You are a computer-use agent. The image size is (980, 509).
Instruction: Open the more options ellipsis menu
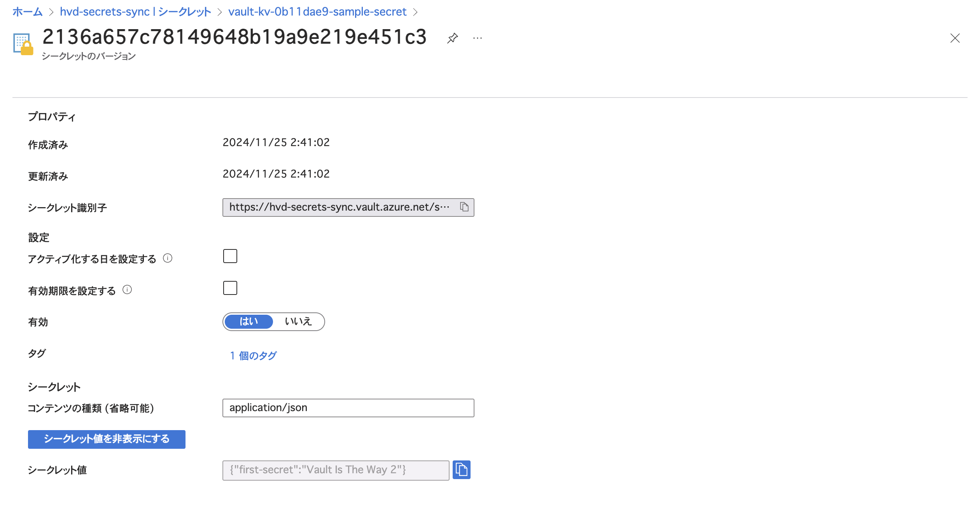(x=478, y=38)
